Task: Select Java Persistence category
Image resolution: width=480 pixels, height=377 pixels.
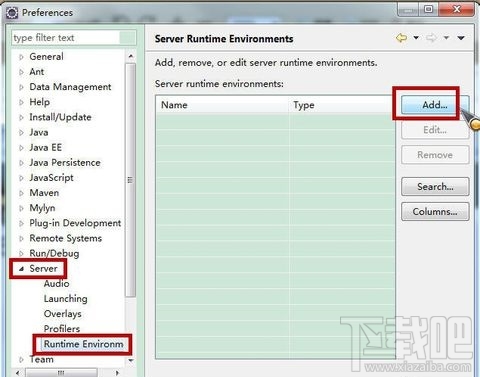Action: pos(65,163)
